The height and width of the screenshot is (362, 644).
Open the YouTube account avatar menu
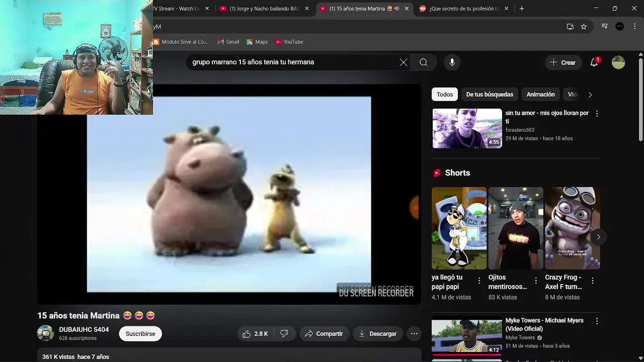[x=618, y=62]
